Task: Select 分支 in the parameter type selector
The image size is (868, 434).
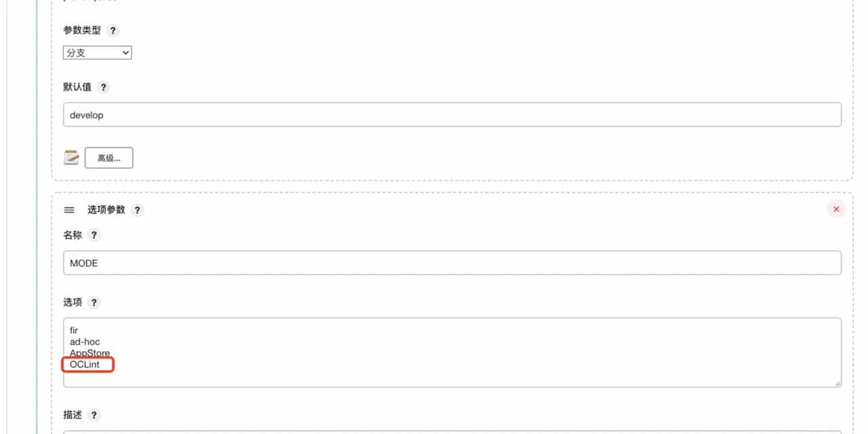Action: tap(97, 52)
